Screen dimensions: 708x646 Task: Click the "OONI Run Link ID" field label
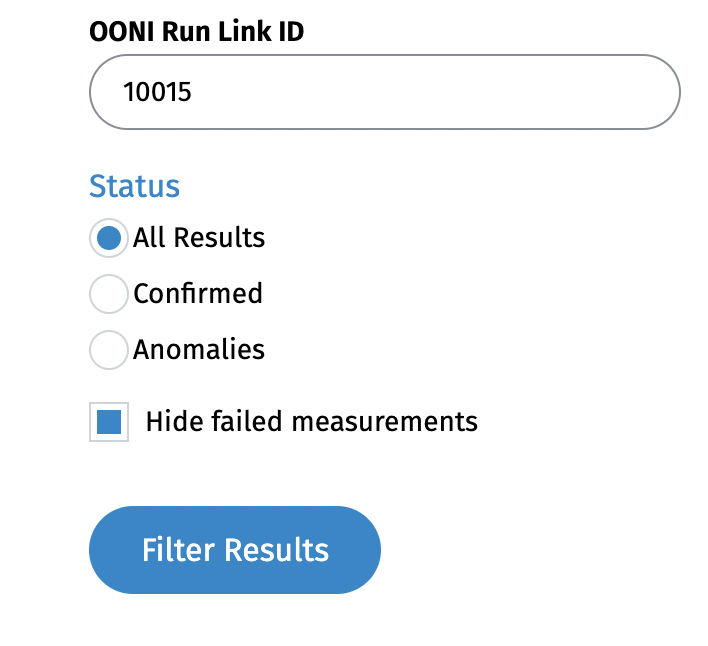click(197, 32)
